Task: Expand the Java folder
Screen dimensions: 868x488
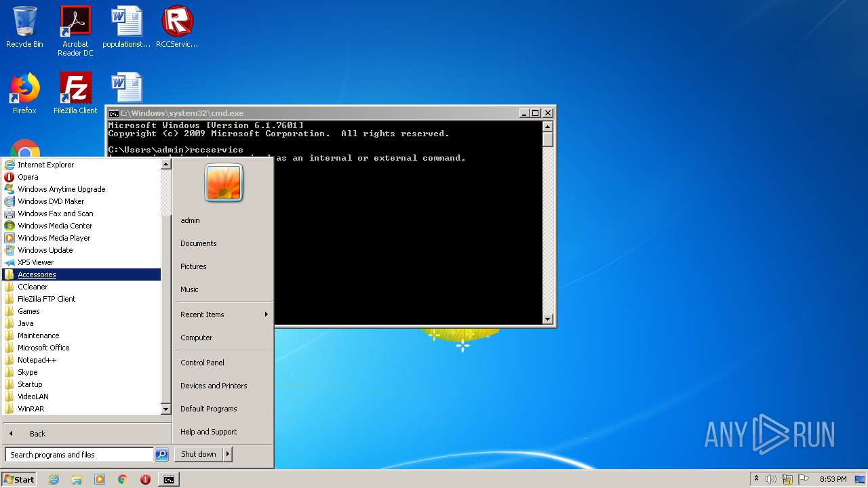Action: (81, 323)
